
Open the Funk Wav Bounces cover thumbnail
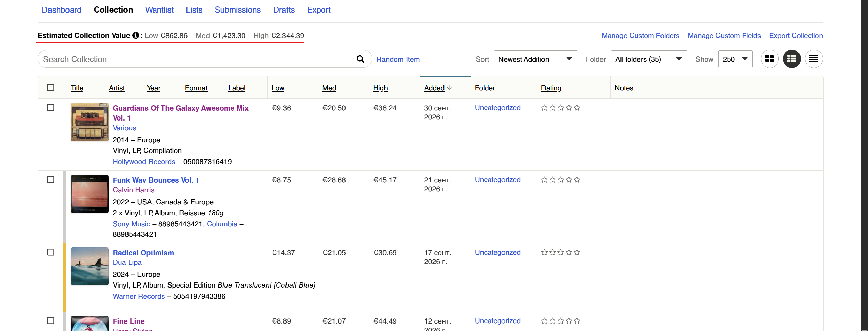pyautogui.click(x=90, y=194)
